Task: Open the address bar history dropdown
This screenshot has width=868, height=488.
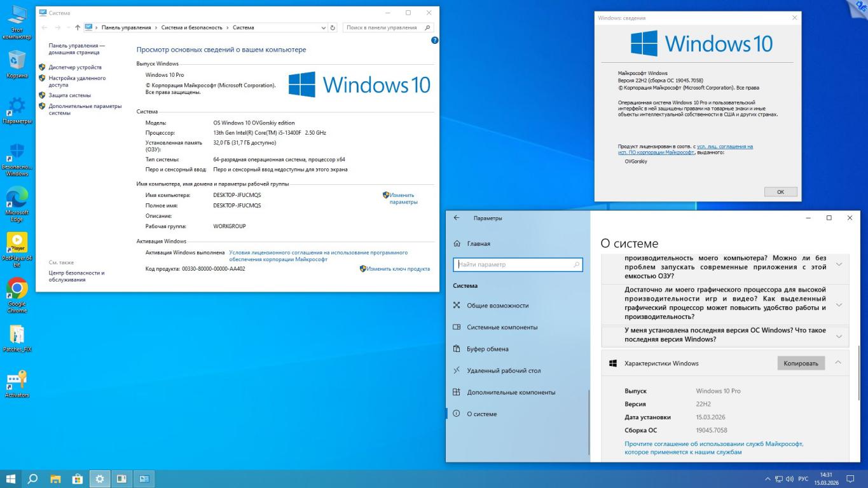Action: click(x=324, y=28)
